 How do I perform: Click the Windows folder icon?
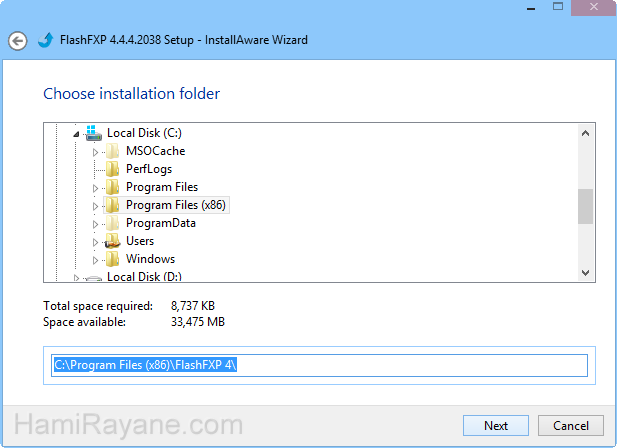tap(113, 259)
